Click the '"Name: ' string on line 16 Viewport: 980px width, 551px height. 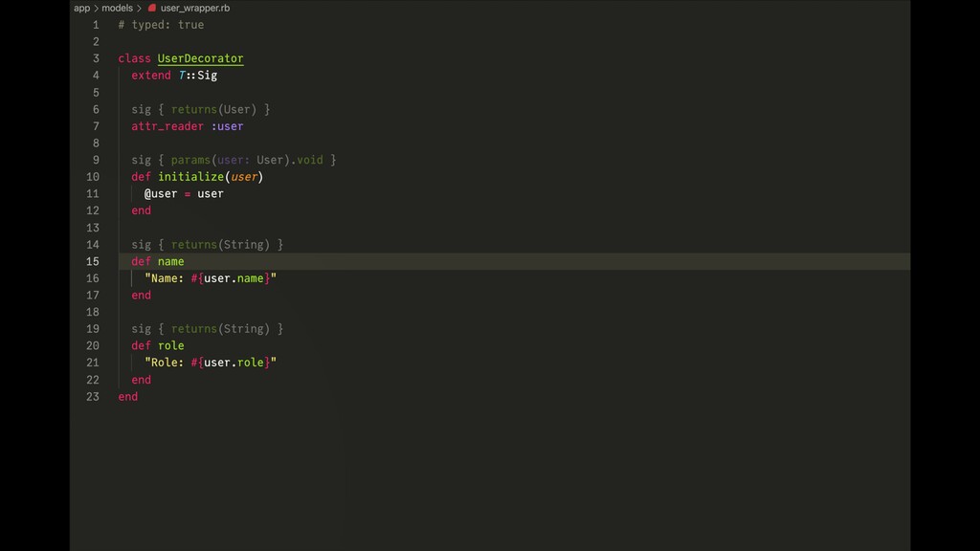click(165, 278)
